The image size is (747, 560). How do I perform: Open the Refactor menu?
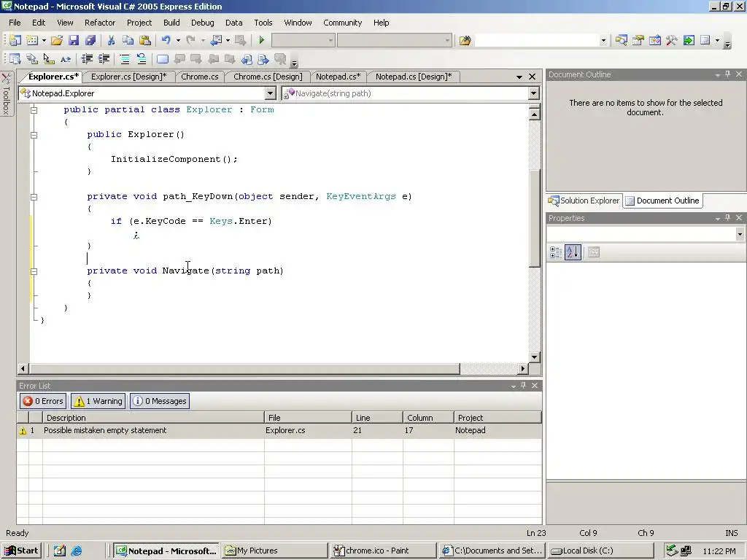99,23
